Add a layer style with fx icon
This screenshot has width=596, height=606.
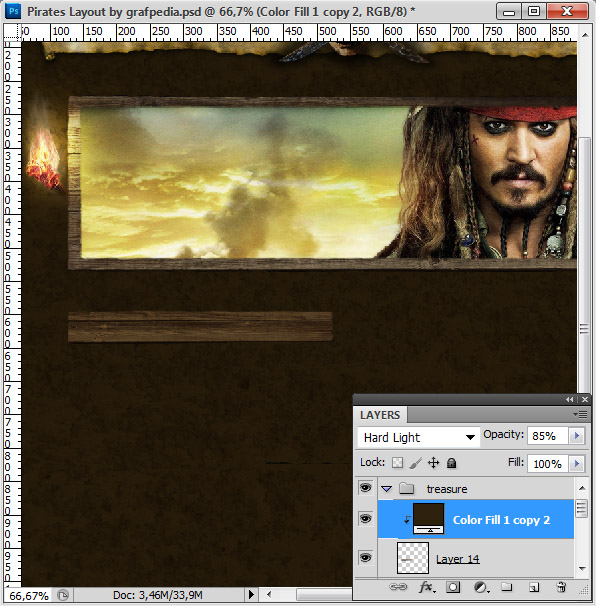tap(427, 587)
